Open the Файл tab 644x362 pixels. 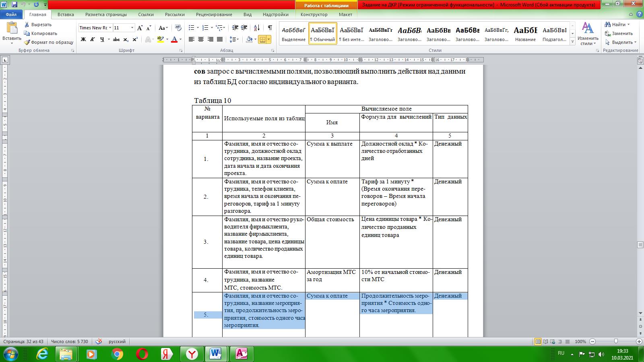(11, 14)
